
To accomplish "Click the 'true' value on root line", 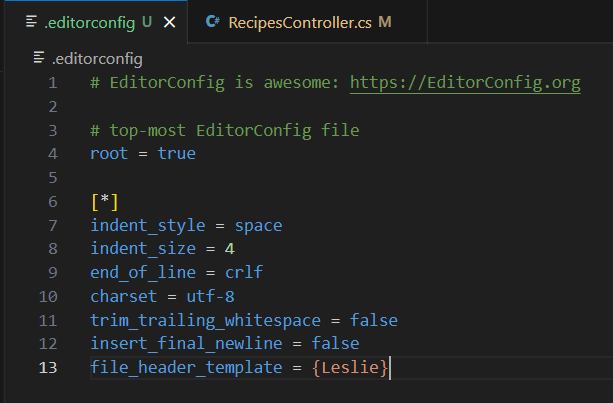I will pyautogui.click(x=176, y=154).
